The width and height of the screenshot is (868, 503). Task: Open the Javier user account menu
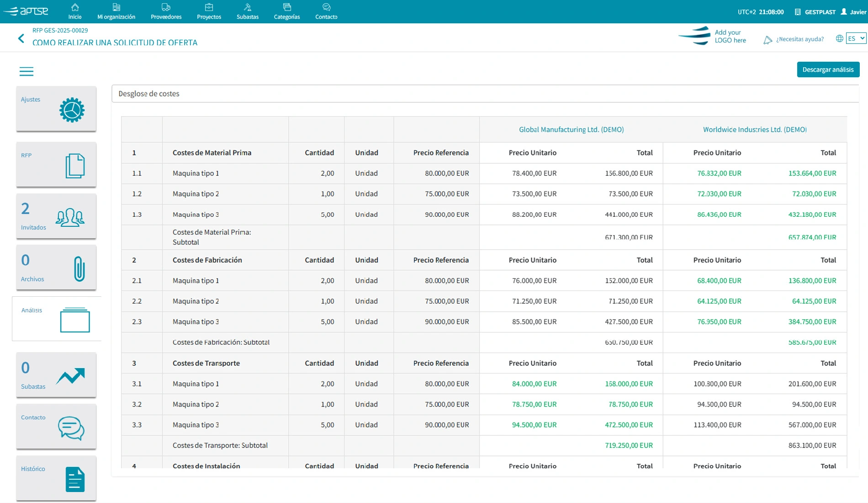[853, 12]
